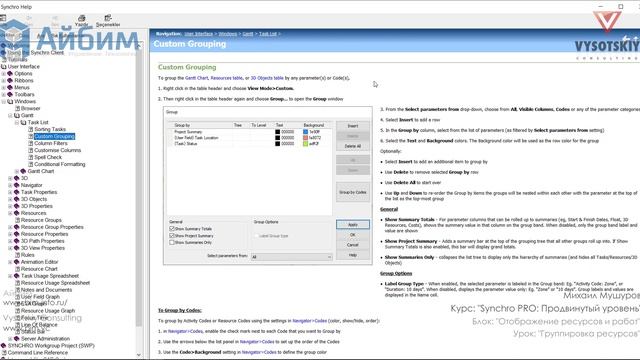
Task: Click the page icon beside Column Filters
Action: click(x=31, y=143)
